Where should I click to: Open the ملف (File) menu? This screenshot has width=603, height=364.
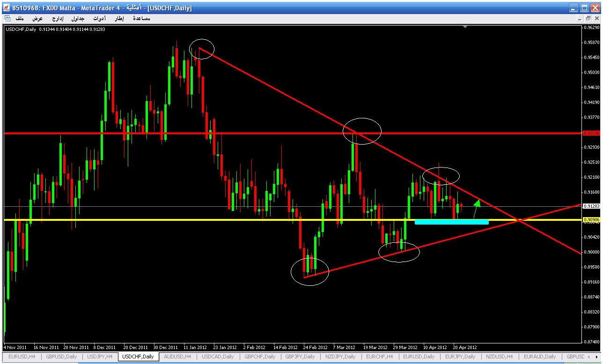click(20, 18)
